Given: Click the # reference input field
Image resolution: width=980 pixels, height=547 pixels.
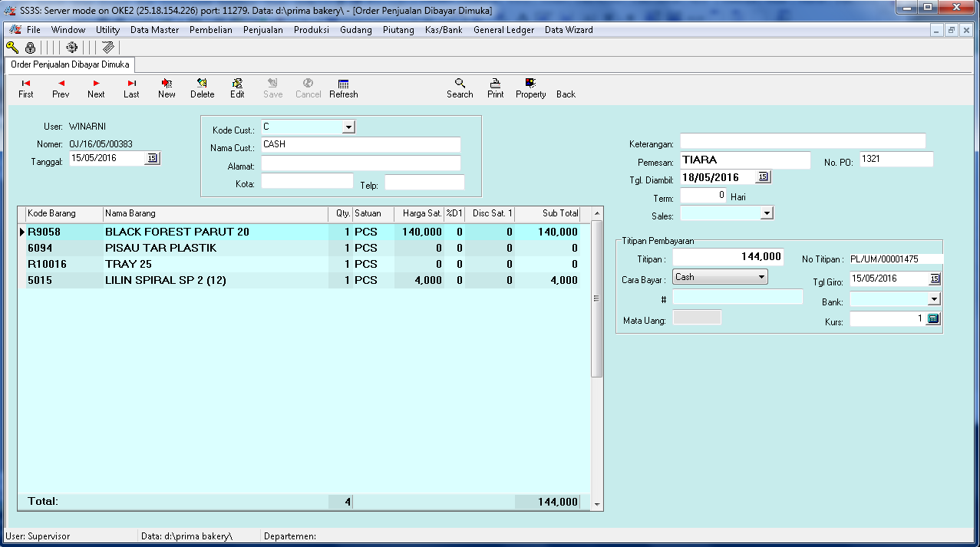Looking at the screenshot, I should point(737,297).
